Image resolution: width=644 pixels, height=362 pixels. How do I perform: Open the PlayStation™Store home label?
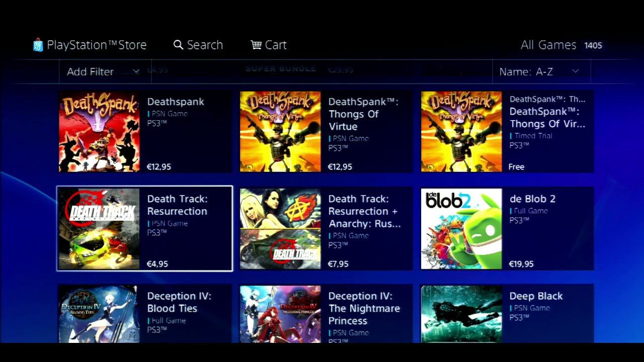(x=97, y=45)
